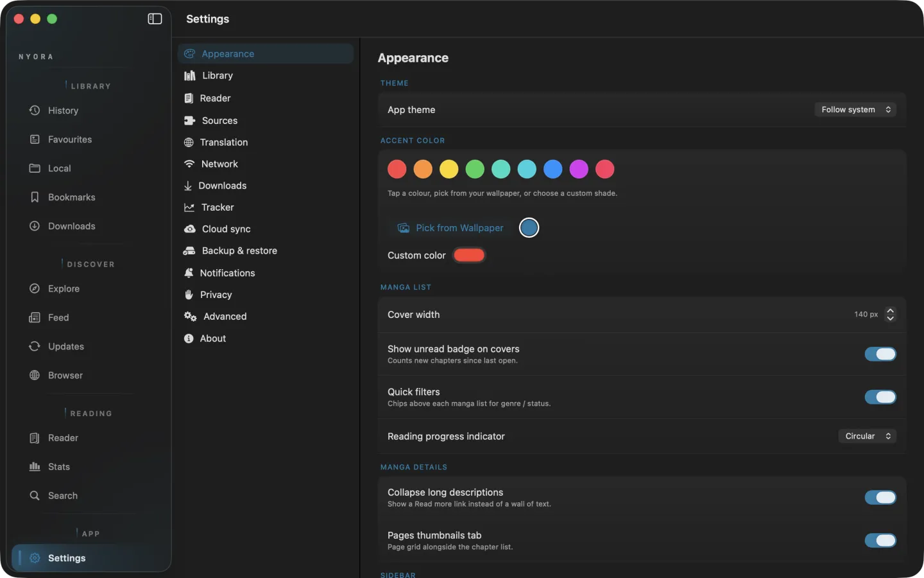The width and height of the screenshot is (924, 578).
Task: Click the Cloud sync cloud icon
Action: [x=190, y=229]
